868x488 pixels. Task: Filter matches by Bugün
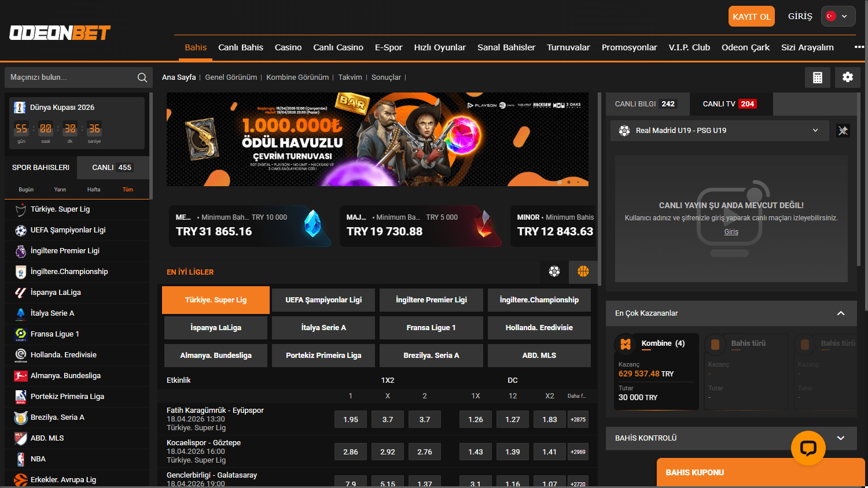tap(26, 190)
